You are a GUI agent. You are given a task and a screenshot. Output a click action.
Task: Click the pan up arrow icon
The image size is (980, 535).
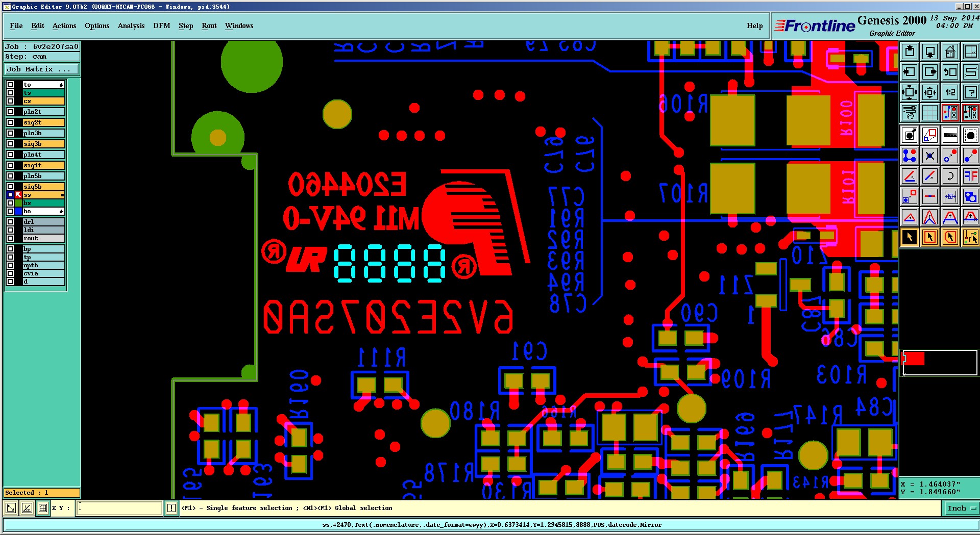pyautogui.click(x=910, y=52)
